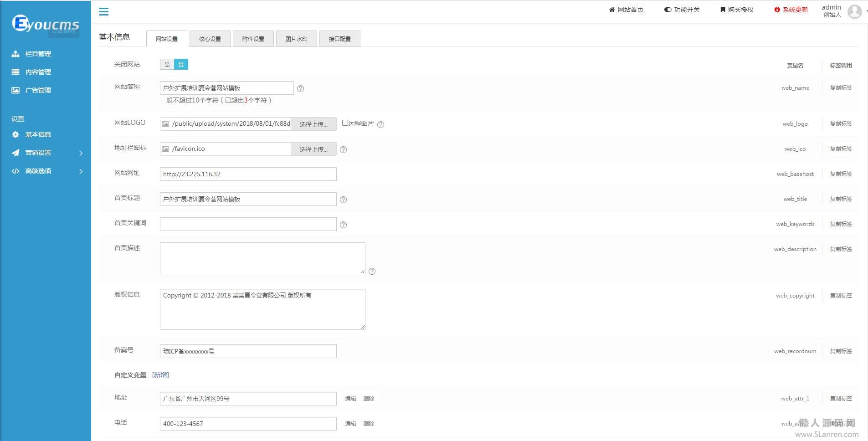Switch to the 附件设置 tab
The image size is (868, 441).
tap(253, 39)
